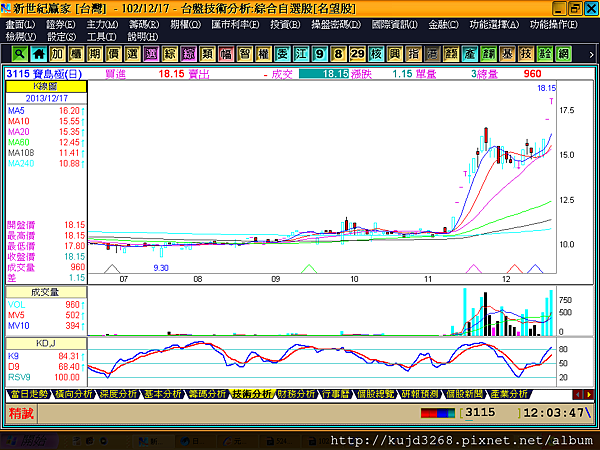
Task: Open the purple 綜 toolbar icon
Action: (188, 54)
